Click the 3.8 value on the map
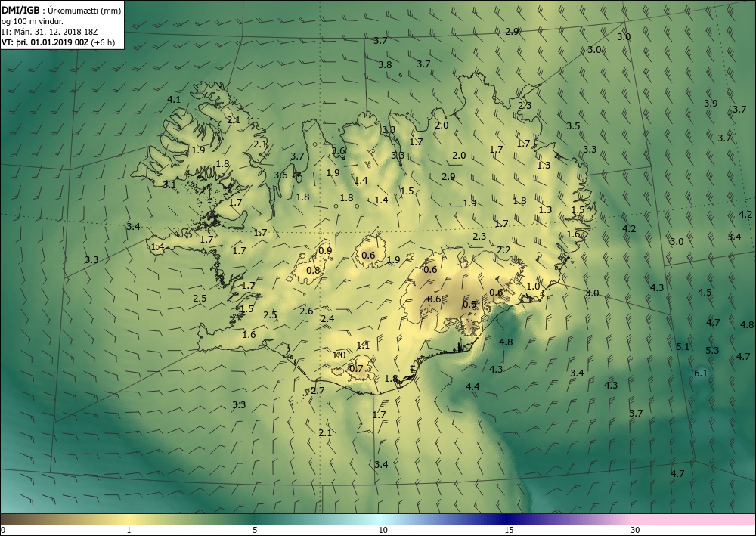This screenshot has width=756, height=536. [385, 64]
